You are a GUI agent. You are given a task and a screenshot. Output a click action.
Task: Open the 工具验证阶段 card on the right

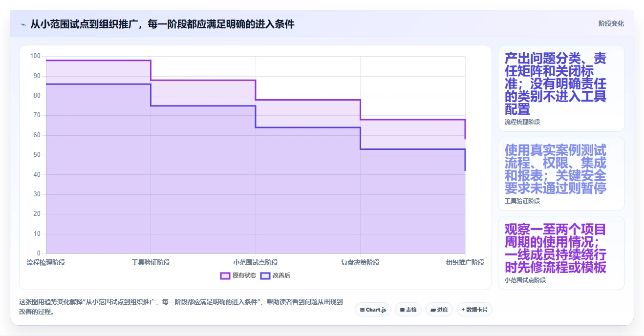pos(561,174)
